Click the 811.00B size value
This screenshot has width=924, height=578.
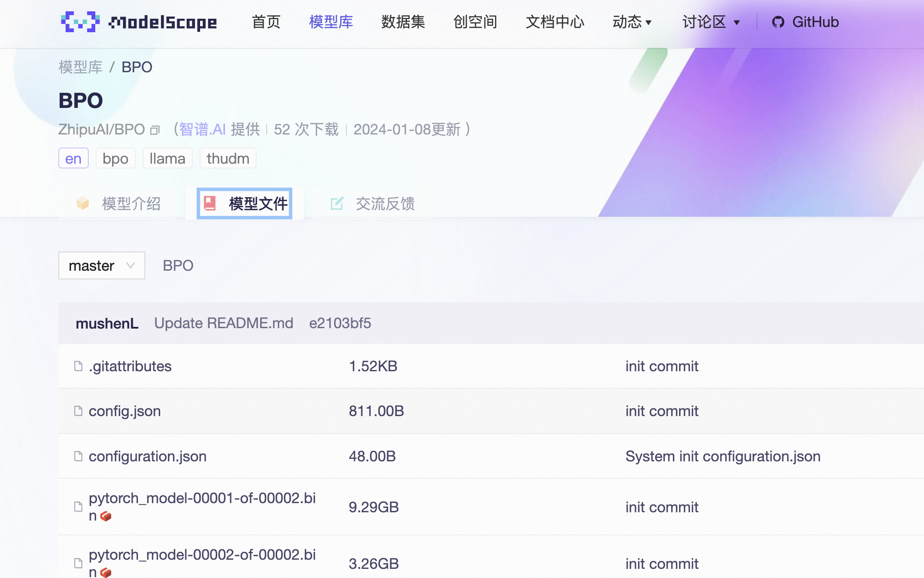pyautogui.click(x=376, y=411)
